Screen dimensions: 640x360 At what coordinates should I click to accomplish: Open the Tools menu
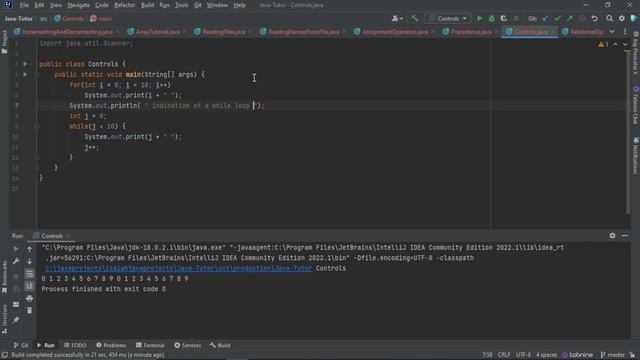tap(182, 5)
